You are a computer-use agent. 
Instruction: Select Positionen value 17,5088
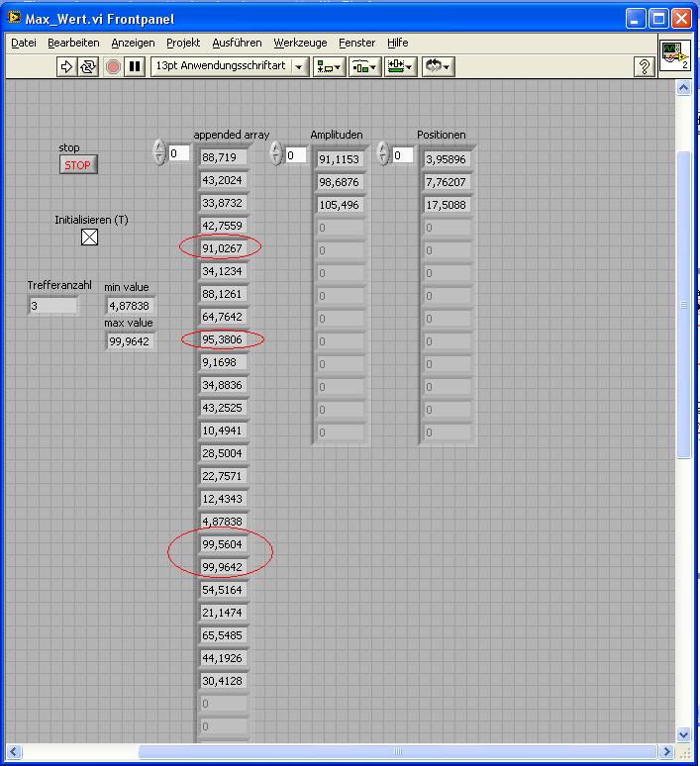click(x=448, y=205)
